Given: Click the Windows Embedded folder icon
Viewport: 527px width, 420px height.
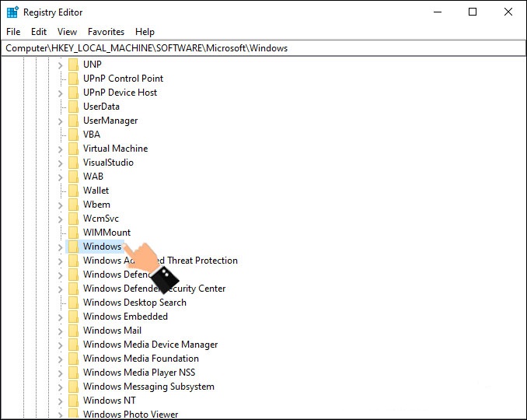Looking at the screenshot, I should pyautogui.click(x=73, y=317).
